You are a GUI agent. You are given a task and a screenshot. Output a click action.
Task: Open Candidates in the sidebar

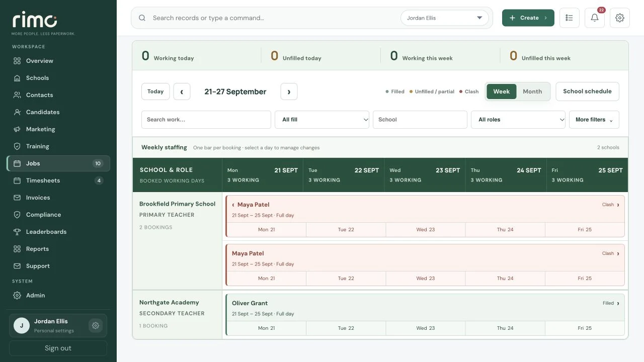pos(58,112)
